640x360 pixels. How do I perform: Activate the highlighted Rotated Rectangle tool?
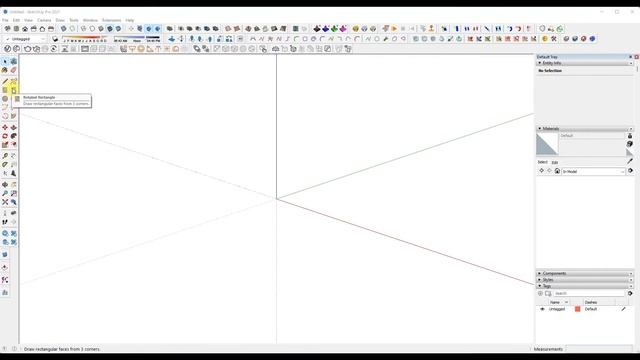pos(13,90)
